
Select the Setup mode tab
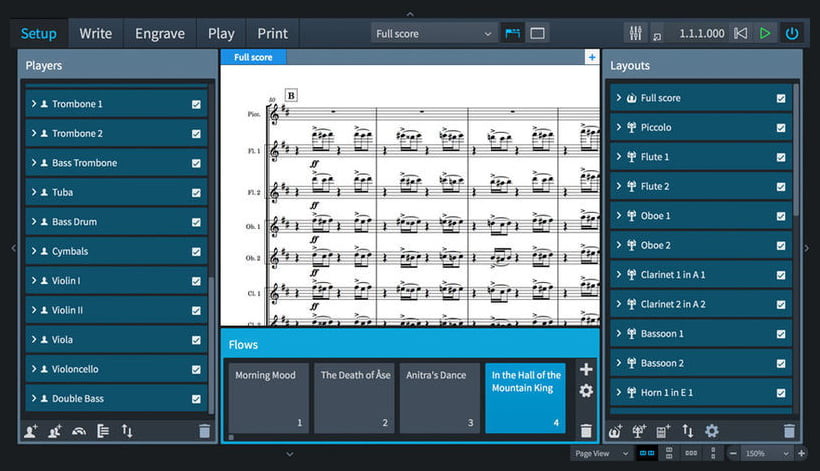coord(39,33)
